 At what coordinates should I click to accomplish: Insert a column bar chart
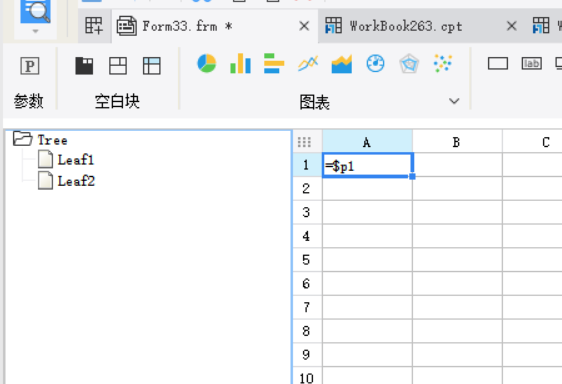240,63
